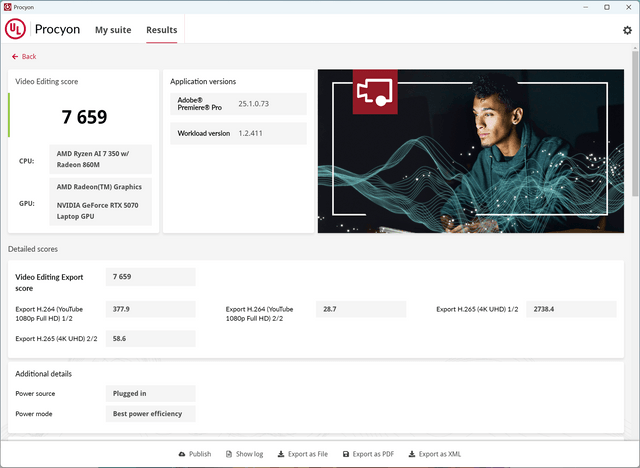Click the Additional details heading
Viewport: 640px width, 468px height.
coord(43,374)
